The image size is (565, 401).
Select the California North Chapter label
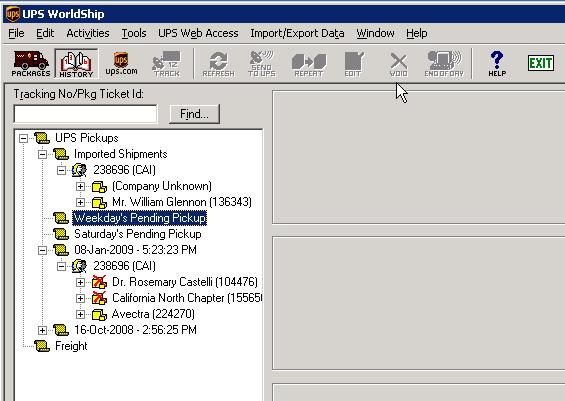tap(187, 298)
